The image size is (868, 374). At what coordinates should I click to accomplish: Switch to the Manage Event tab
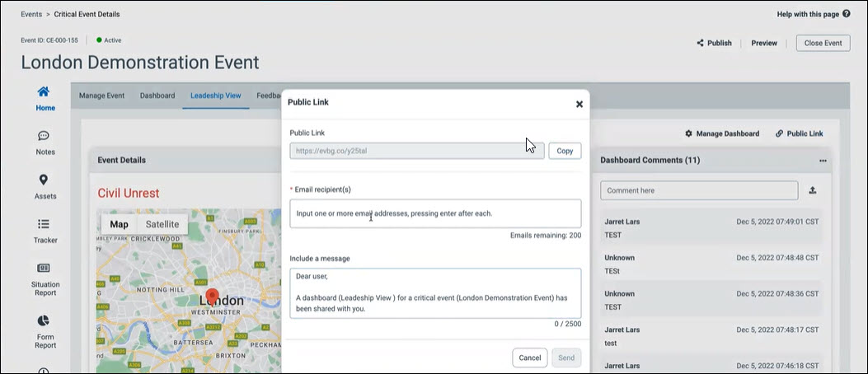tap(101, 96)
